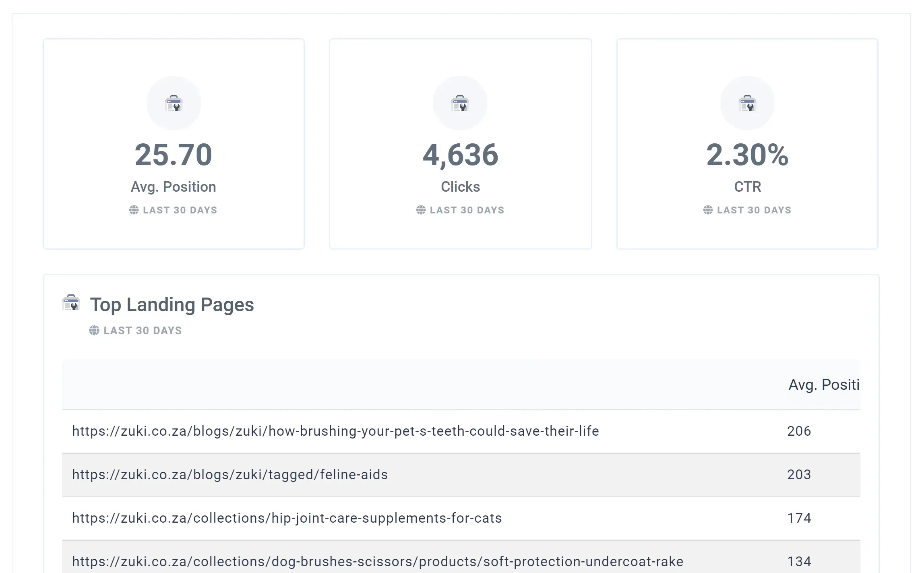Click the 203 position value
This screenshot has width=924, height=573.
799,474
